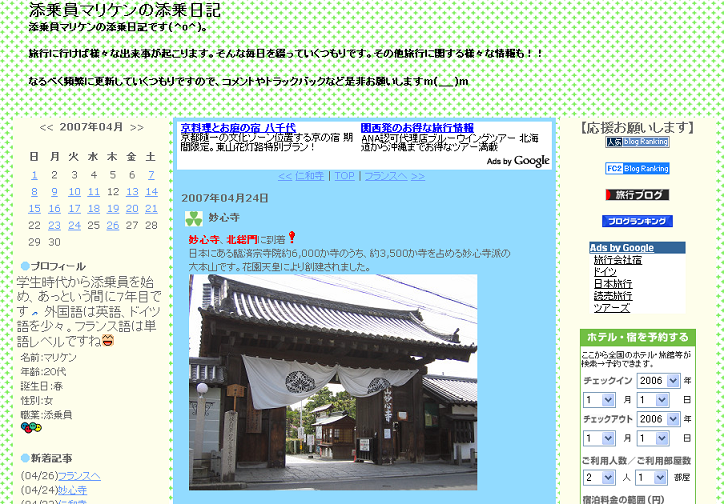Select calendar date 10

pos(74,192)
